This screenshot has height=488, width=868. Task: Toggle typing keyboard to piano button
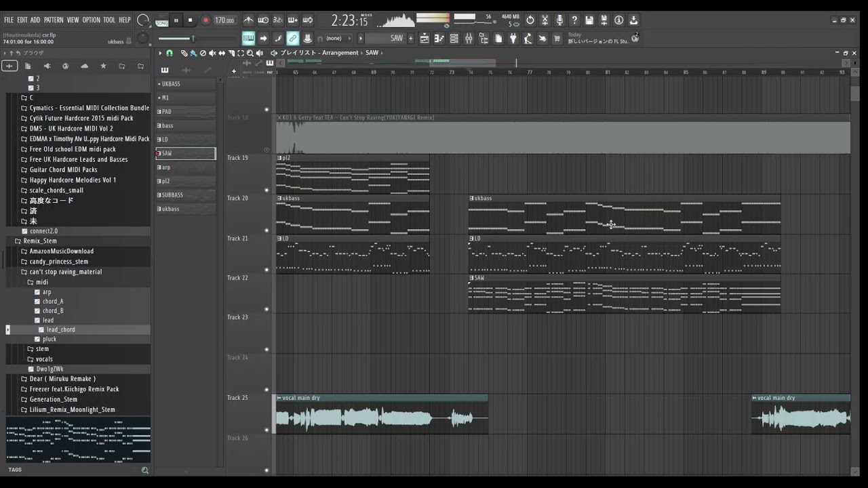pos(248,39)
